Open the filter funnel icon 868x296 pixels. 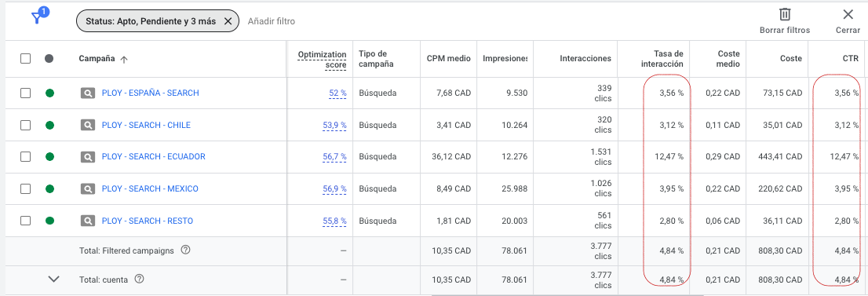37,18
